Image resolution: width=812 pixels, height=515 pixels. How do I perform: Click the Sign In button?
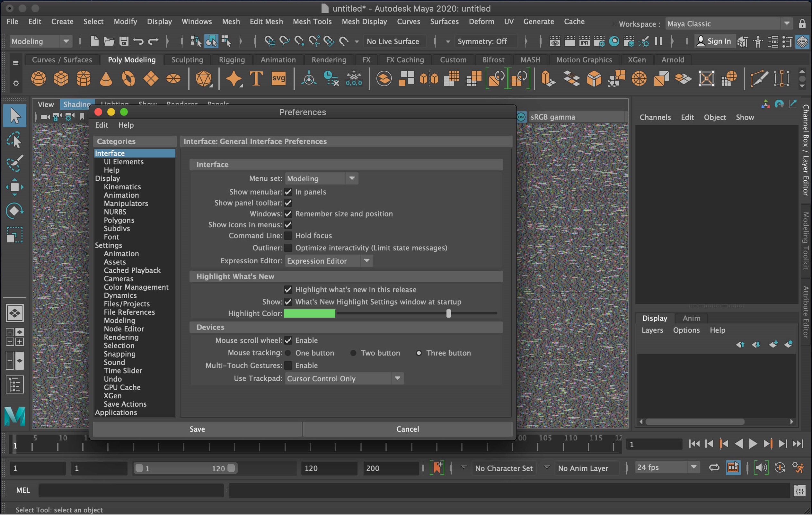715,41
